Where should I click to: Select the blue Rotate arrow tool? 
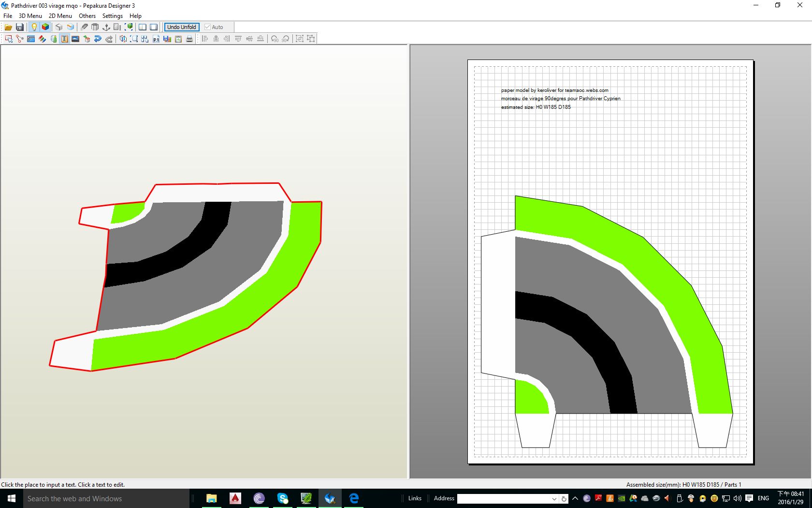tap(98, 39)
